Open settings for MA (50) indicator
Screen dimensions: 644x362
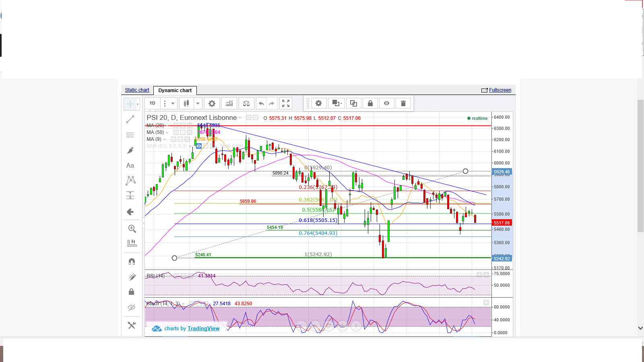pyautogui.click(x=183, y=132)
